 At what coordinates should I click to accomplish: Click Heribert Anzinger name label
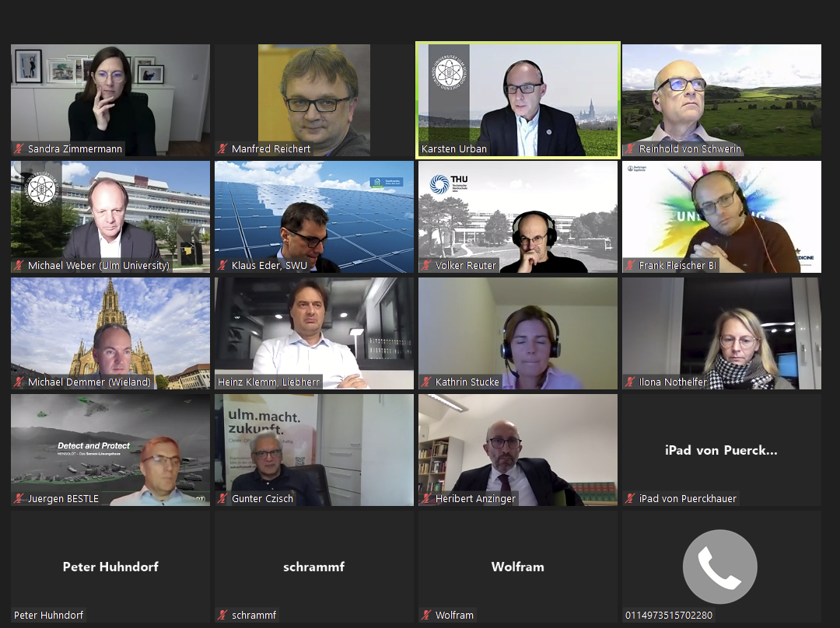point(475,499)
